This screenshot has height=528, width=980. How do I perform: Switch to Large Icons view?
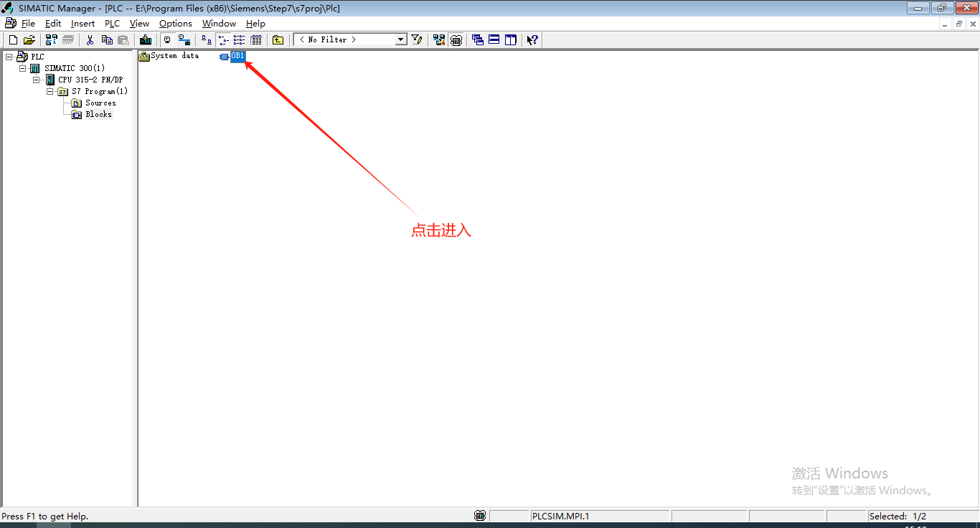(206, 40)
